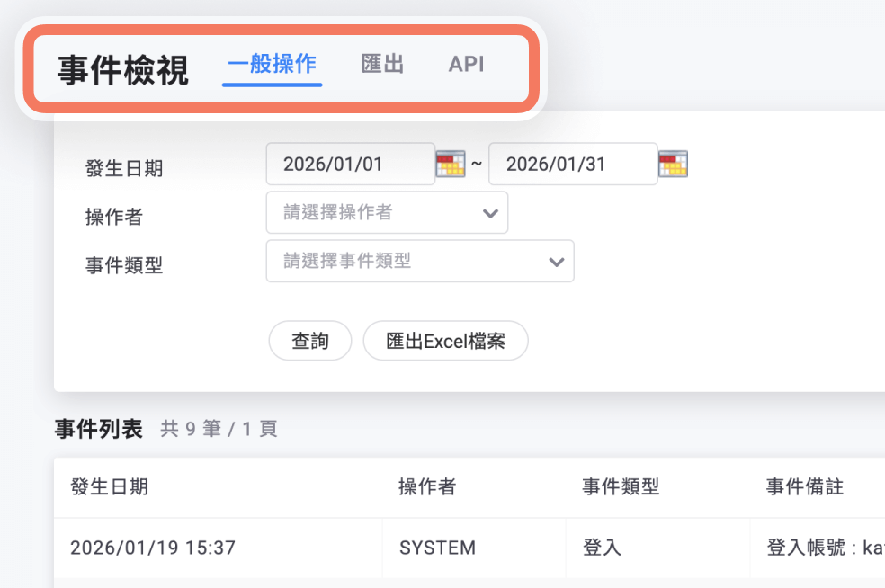Open the calendar picker for the end date

(x=673, y=164)
